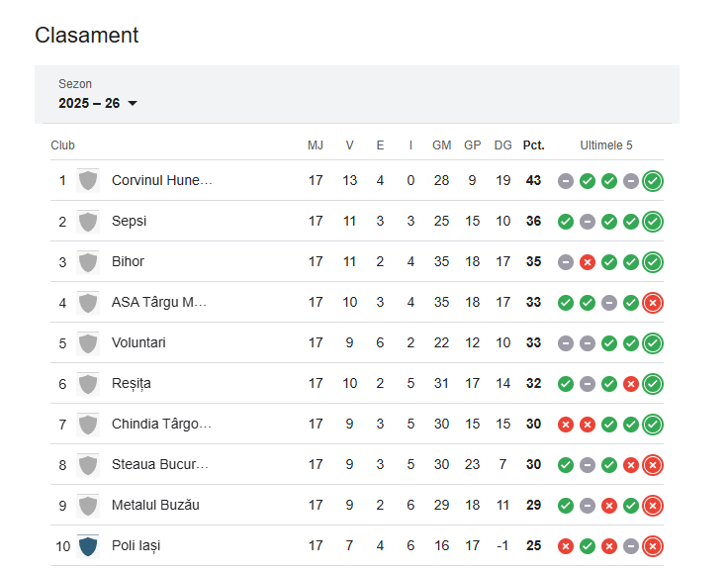Open the Bihor team page
The image size is (728, 572).
[x=128, y=261]
